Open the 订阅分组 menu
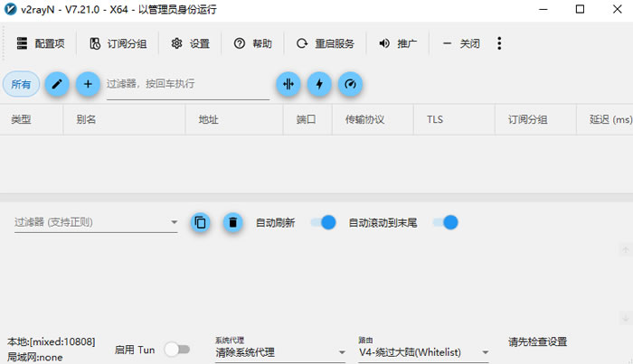Screen dimensions: 633x364 [x=118, y=43]
